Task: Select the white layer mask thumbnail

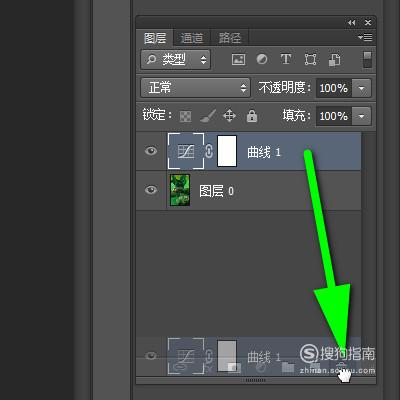Action: [227, 151]
